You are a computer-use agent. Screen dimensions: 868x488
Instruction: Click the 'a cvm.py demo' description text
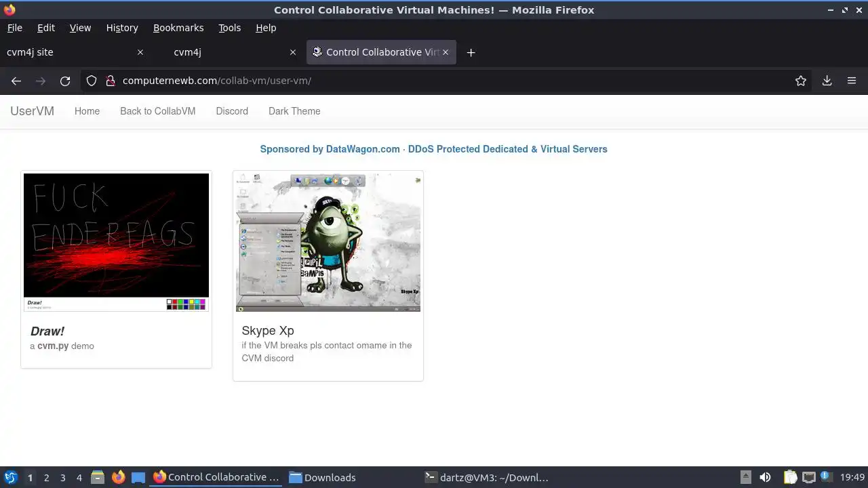click(62, 346)
